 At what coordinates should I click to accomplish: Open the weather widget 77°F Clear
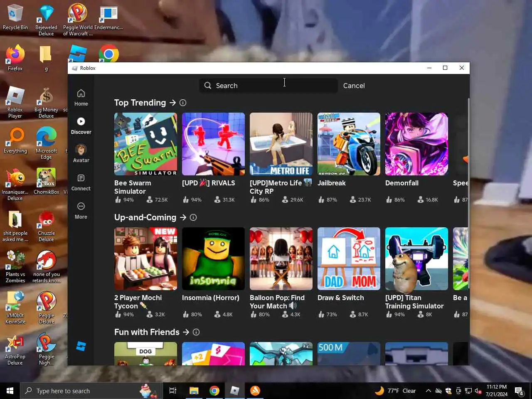pyautogui.click(x=395, y=391)
